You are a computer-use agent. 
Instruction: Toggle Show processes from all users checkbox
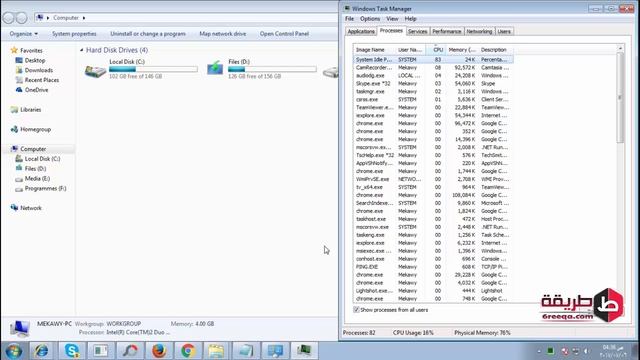pyautogui.click(x=356, y=310)
